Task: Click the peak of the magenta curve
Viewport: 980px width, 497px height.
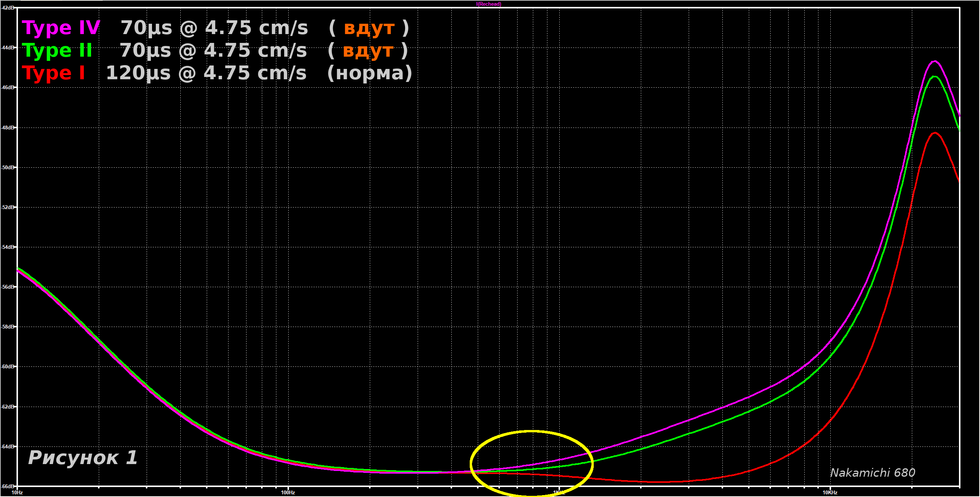Action: [935, 61]
